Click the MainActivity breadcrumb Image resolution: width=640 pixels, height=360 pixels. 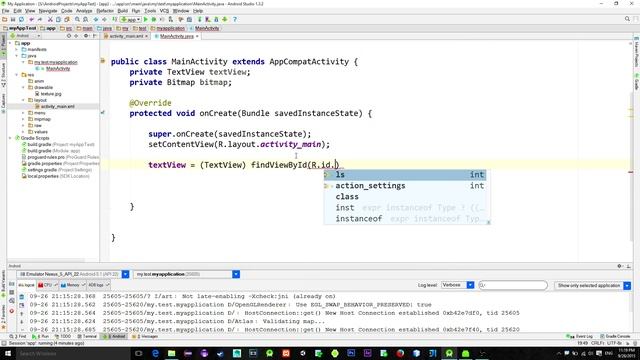pyautogui.click(x=204, y=28)
